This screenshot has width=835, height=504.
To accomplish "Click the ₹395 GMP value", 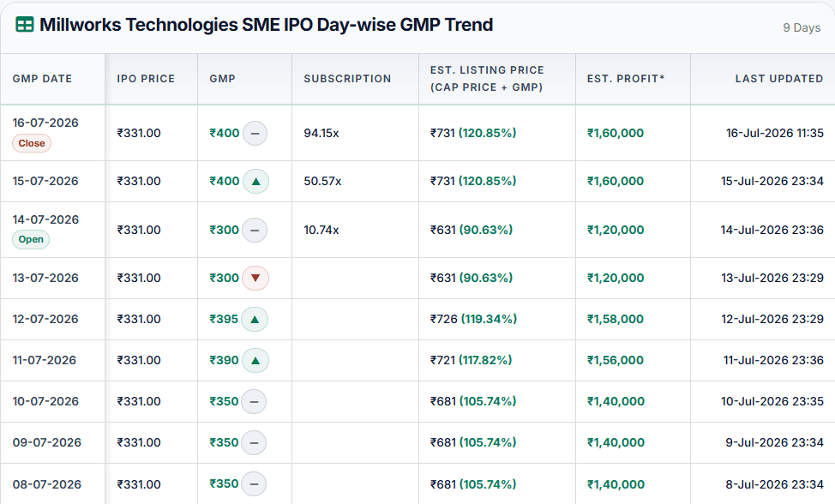I will [224, 320].
